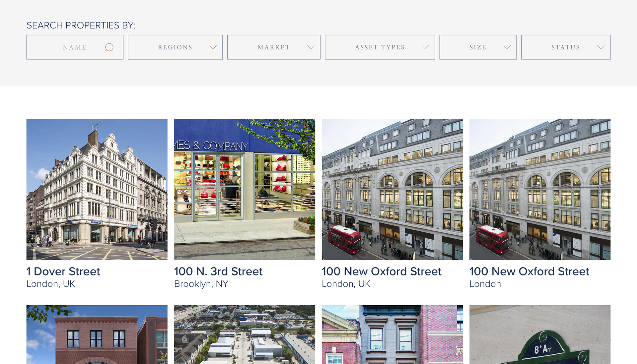Open the Asset Types dropdown
Viewport: 637px width, 364px height.
point(380,47)
